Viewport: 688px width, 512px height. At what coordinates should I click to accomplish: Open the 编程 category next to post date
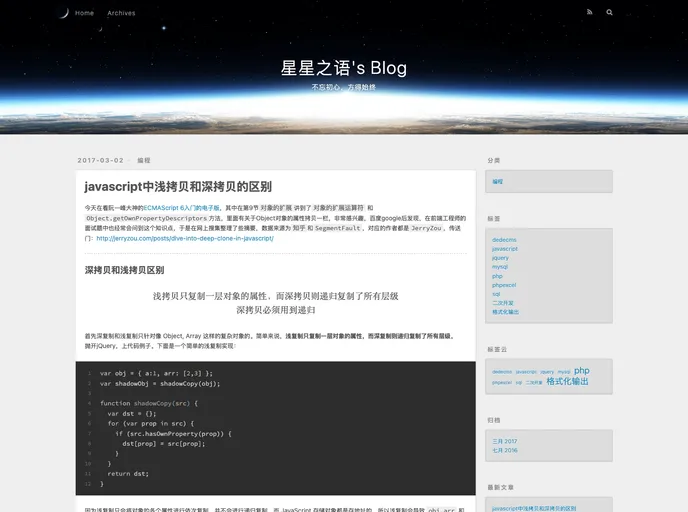(x=144, y=160)
